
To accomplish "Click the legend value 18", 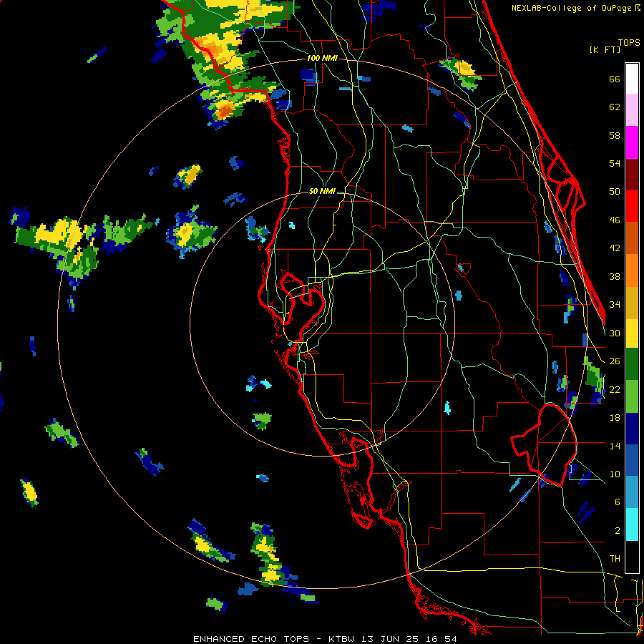I will tap(615, 418).
